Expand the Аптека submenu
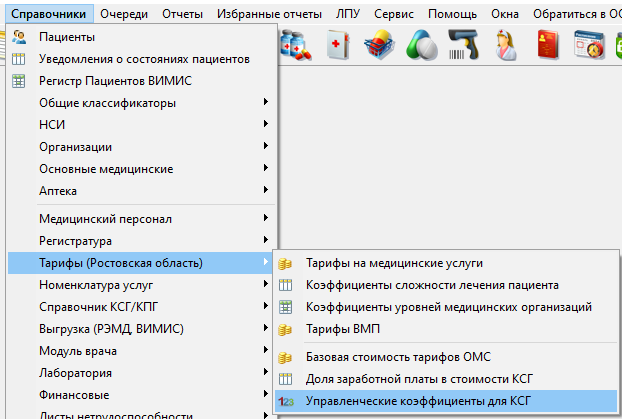This screenshot has width=622, height=419. (x=58, y=190)
